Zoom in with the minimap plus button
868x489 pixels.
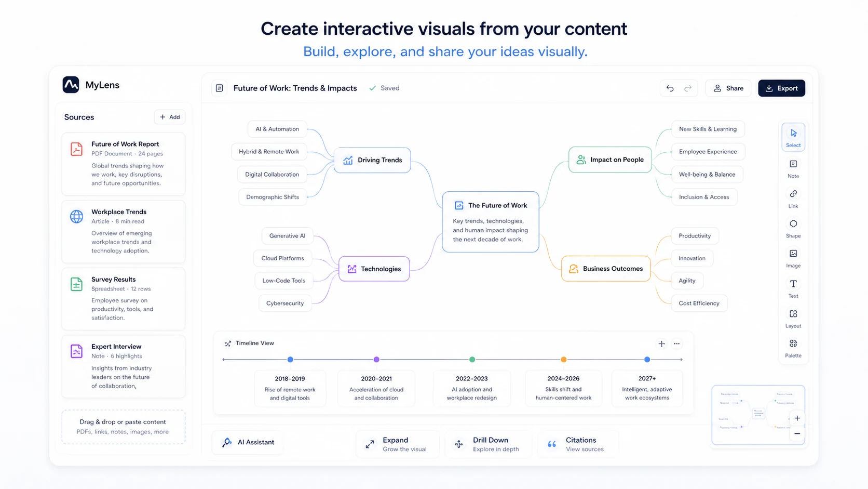[x=797, y=418]
